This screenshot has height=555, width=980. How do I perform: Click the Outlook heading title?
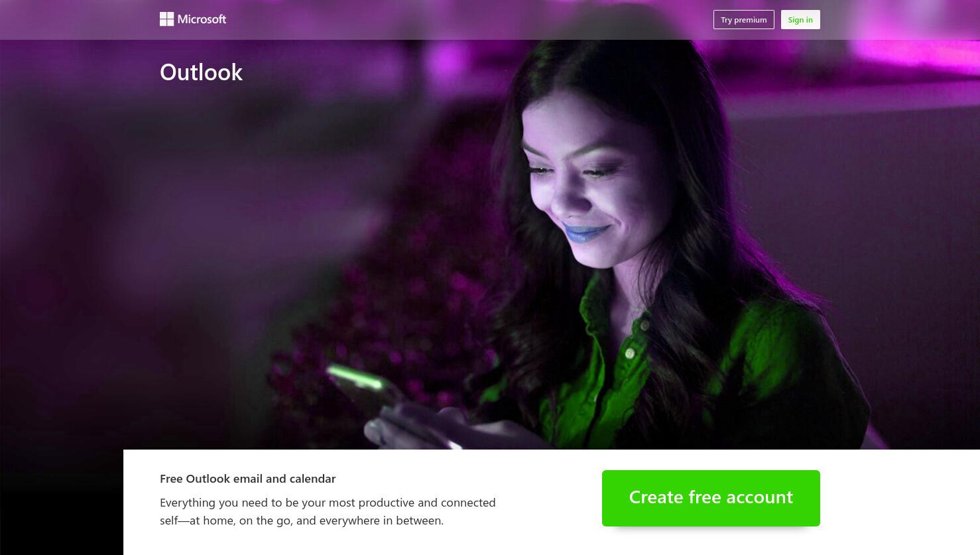pos(202,72)
